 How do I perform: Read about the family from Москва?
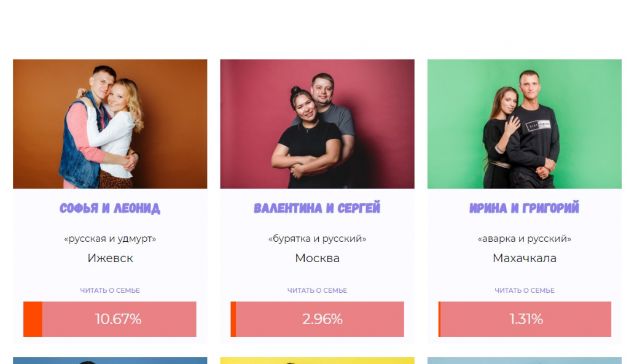coord(318,290)
